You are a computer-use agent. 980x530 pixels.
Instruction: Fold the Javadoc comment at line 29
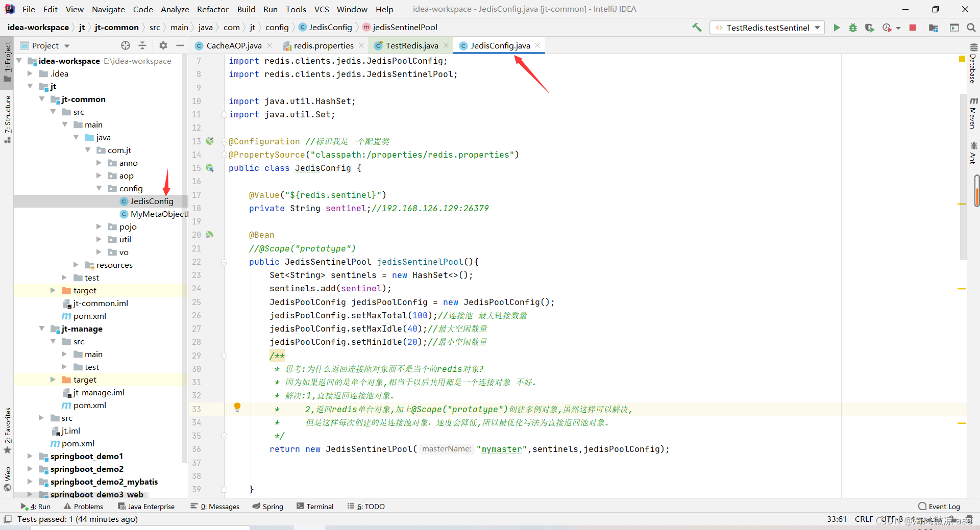click(x=224, y=356)
